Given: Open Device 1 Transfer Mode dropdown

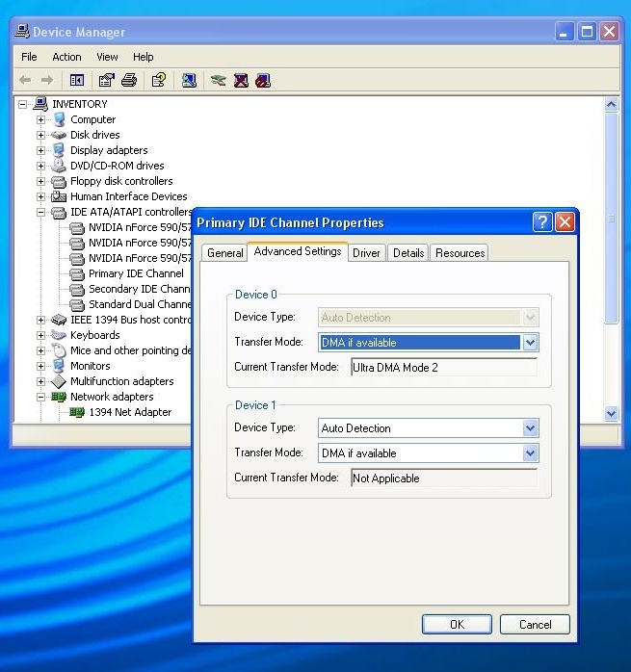Looking at the screenshot, I should click(530, 453).
